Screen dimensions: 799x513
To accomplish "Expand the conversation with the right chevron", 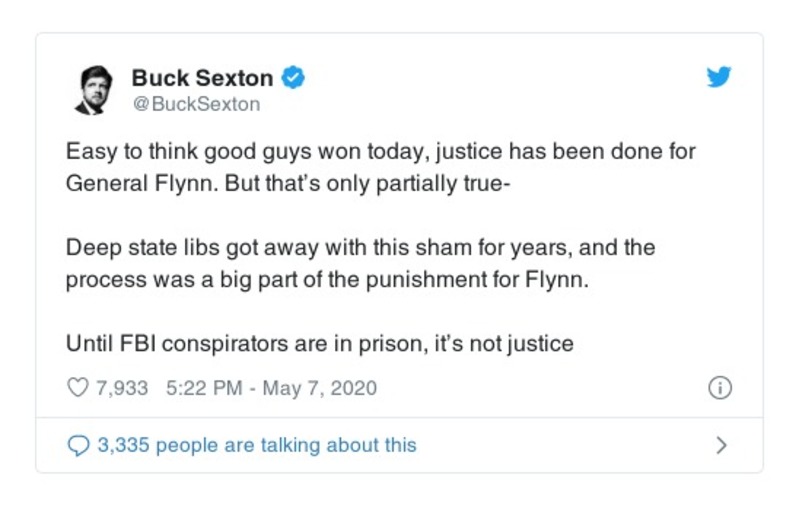I will point(721,445).
